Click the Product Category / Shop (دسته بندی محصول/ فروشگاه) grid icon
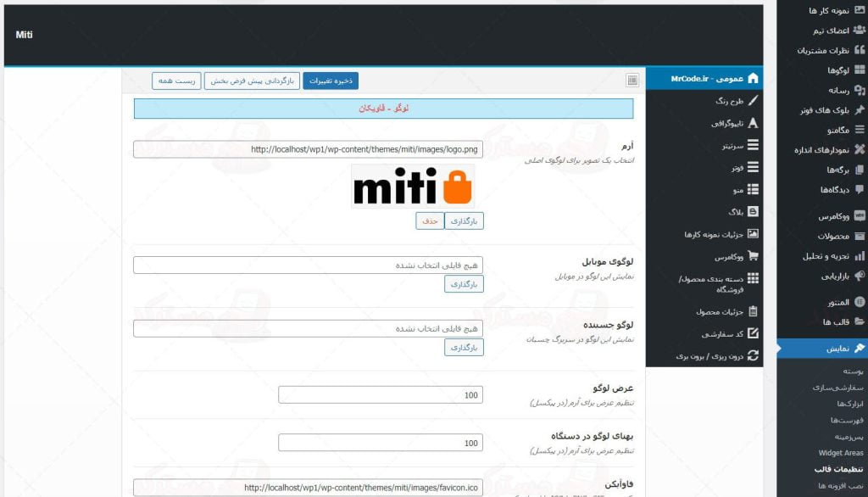The width and height of the screenshot is (868, 497). click(753, 278)
